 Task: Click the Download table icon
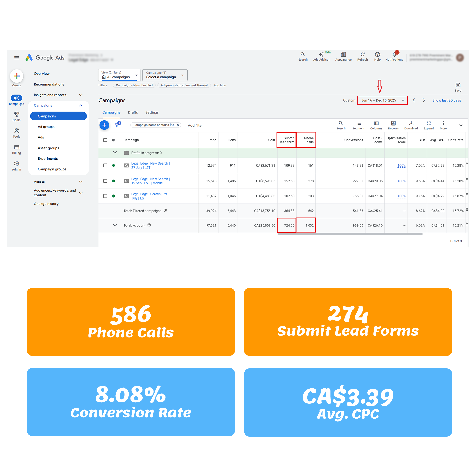point(411,123)
